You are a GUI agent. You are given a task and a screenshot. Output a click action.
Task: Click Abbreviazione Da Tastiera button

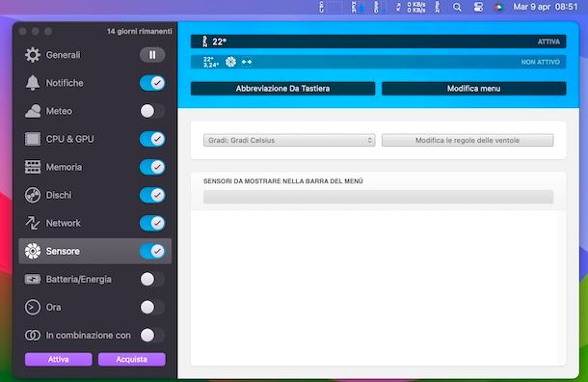pos(282,89)
